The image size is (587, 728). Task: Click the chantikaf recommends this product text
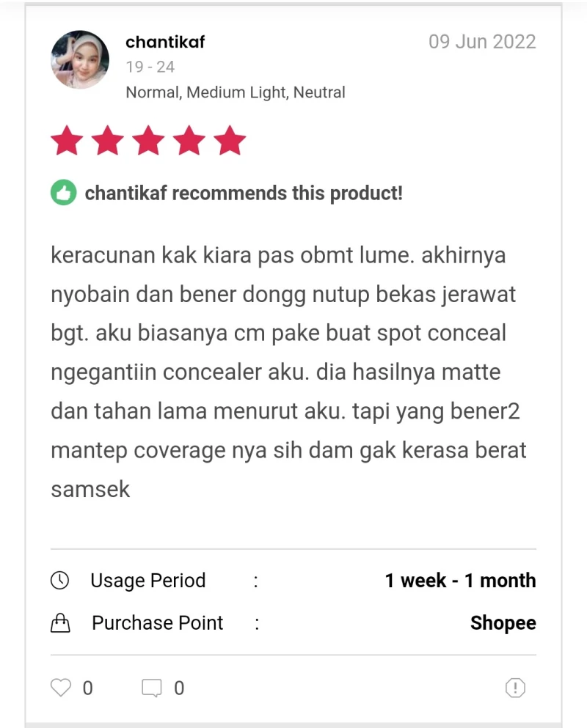click(244, 193)
